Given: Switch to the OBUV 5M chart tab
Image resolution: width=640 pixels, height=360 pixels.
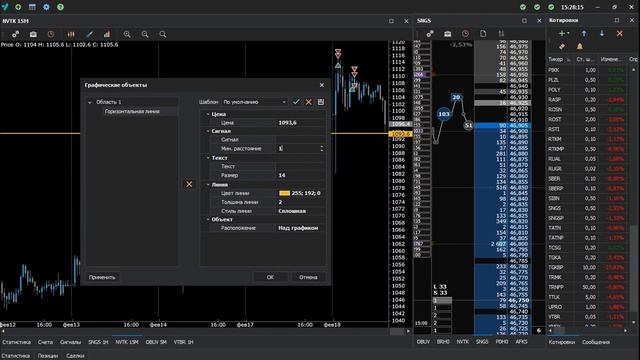Looking at the screenshot, I should 156,342.
